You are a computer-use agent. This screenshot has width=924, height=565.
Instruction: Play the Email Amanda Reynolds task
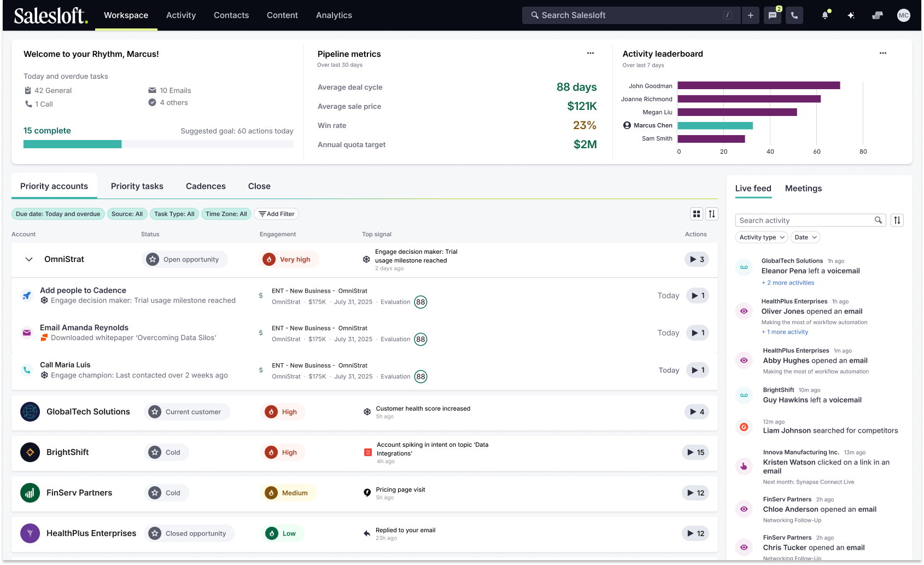click(698, 333)
